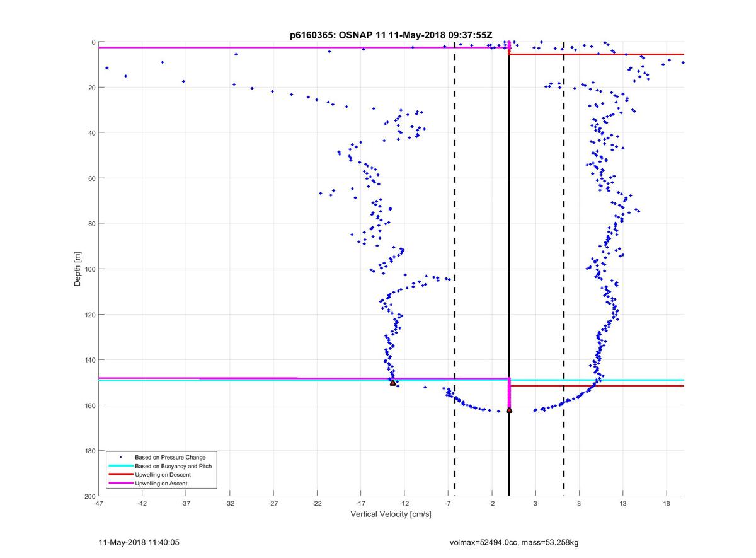
Task: Click y-axis tick label 40
Action: (x=91, y=133)
